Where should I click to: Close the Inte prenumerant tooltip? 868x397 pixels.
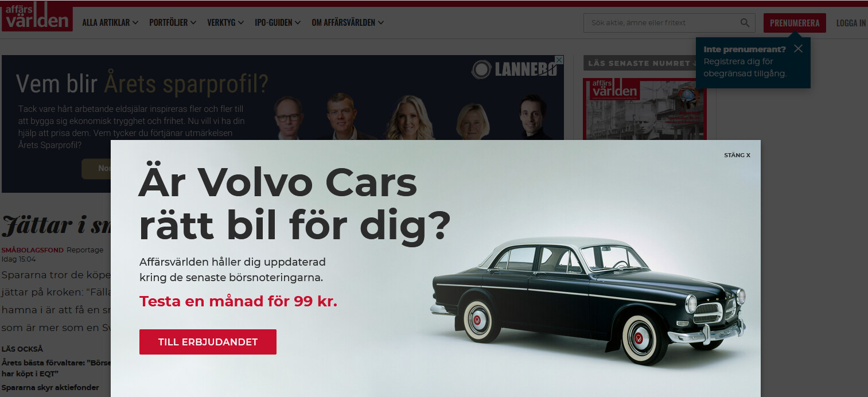coord(798,49)
